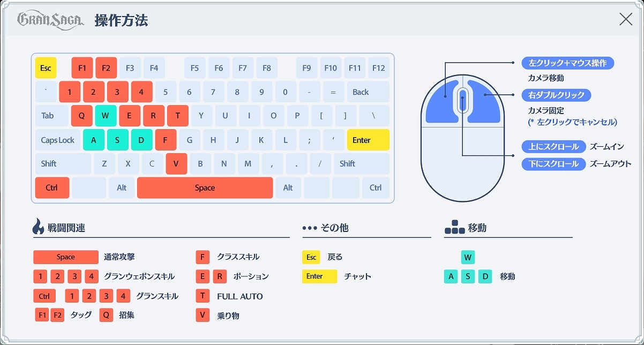Click the mouse scroll wheel

(x=463, y=100)
